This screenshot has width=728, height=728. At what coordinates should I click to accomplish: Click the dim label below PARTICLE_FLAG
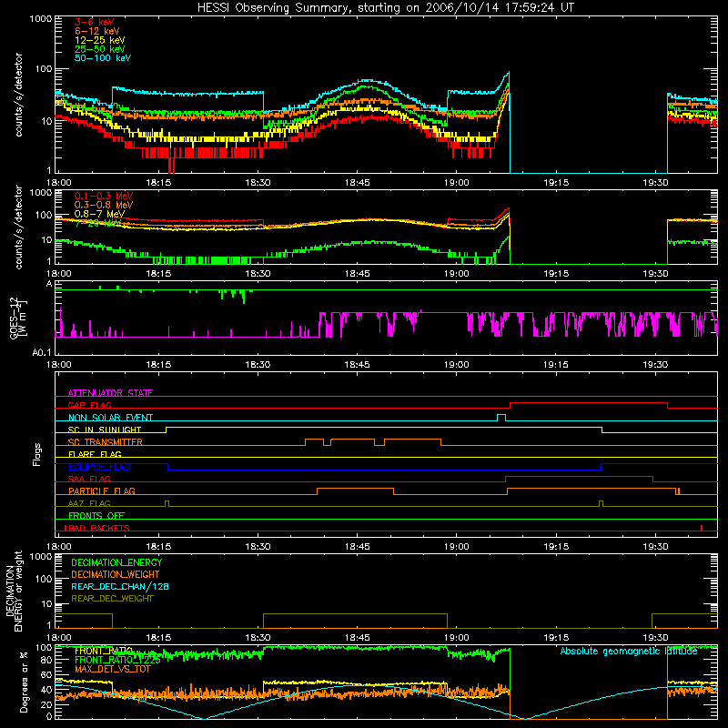[x=89, y=503]
